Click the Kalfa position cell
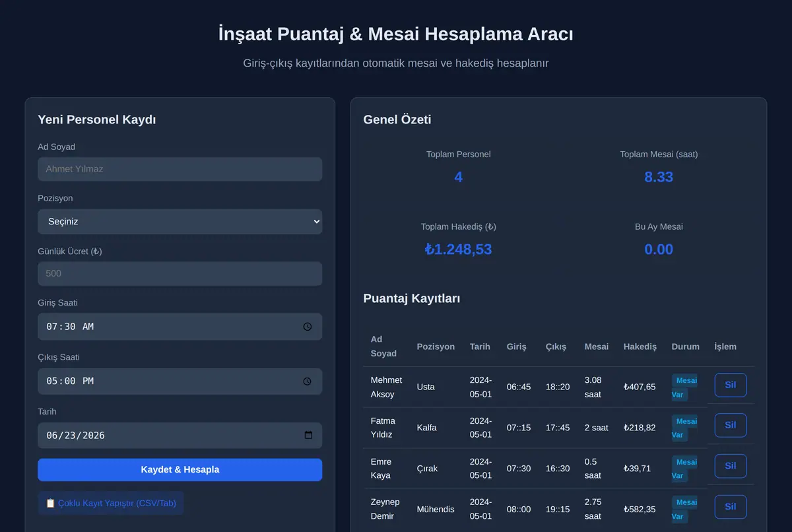 pyautogui.click(x=427, y=428)
